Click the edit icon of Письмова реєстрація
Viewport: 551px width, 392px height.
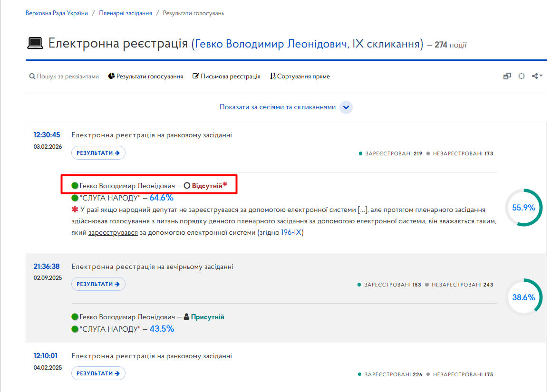click(196, 76)
